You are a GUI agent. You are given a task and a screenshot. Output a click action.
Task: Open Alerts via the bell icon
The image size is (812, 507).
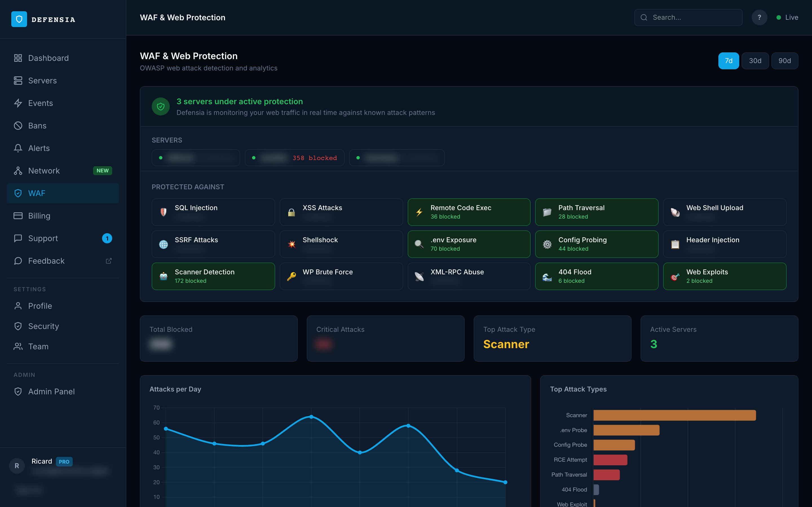click(x=18, y=148)
